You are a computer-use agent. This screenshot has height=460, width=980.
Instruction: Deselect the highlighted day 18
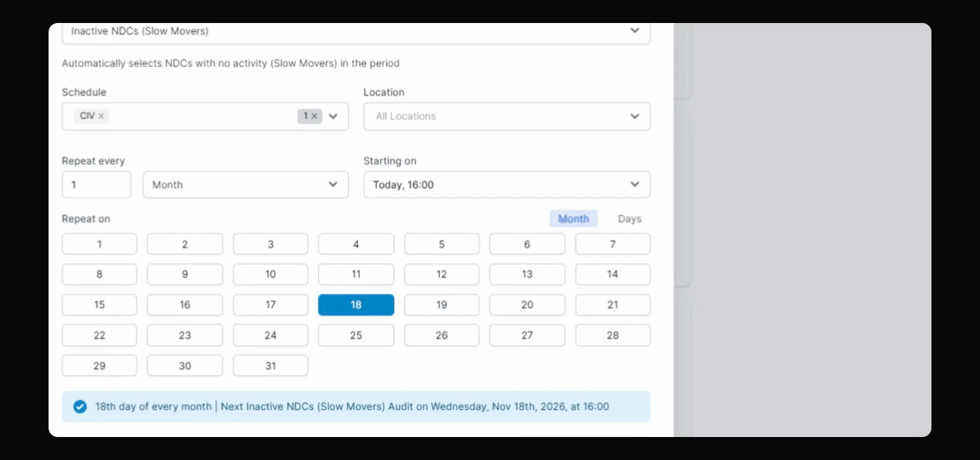click(356, 305)
